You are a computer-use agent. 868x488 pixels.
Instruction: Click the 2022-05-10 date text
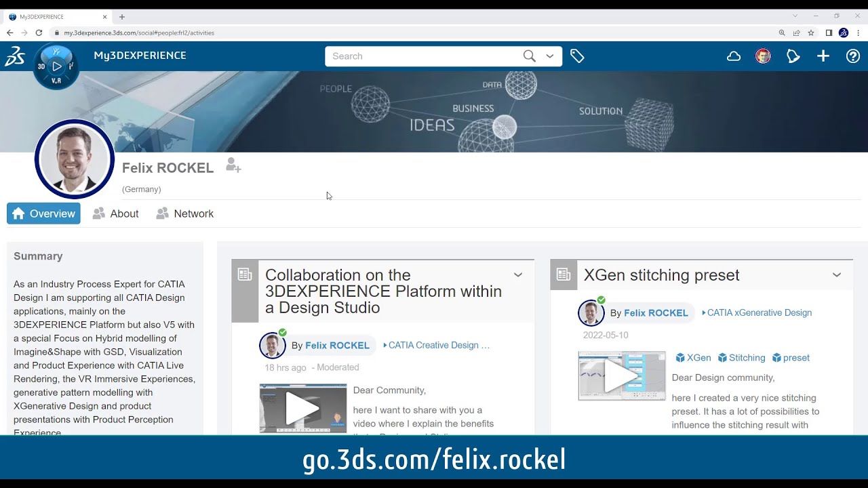tap(606, 335)
